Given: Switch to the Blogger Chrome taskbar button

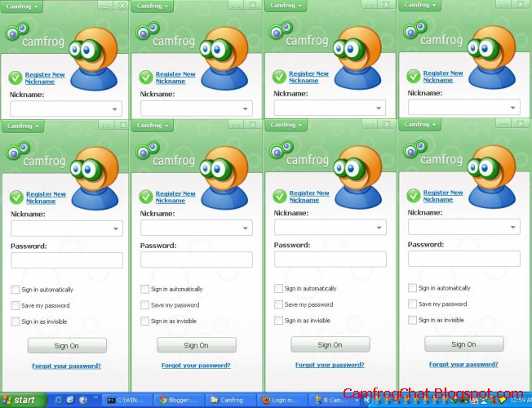Looking at the screenshot, I should (179, 400).
